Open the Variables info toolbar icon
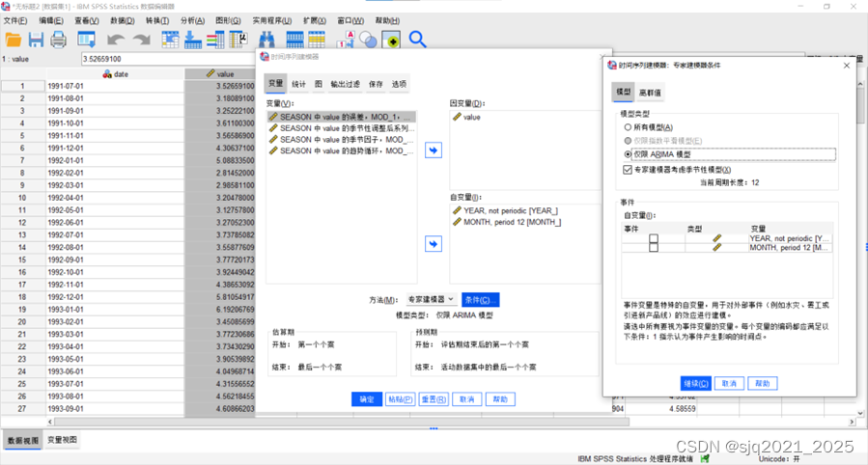Screen dimensions: 868x465 click(x=215, y=40)
